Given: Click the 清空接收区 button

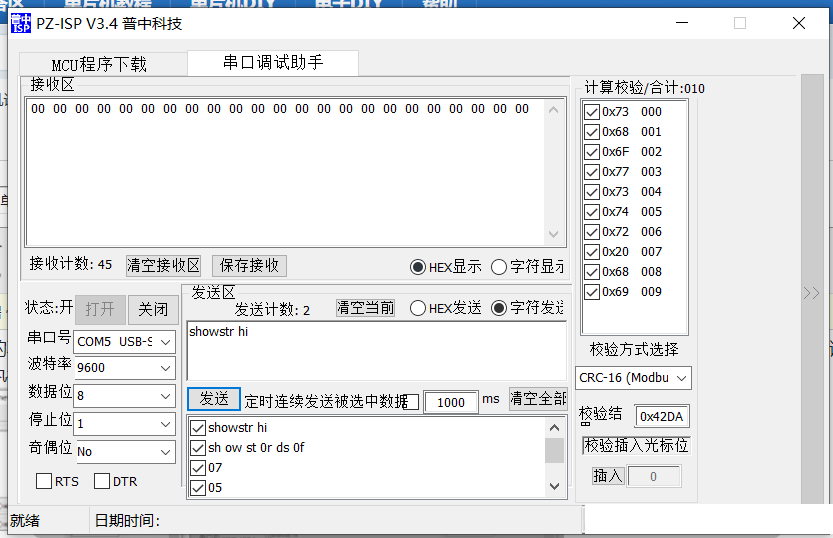Looking at the screenshot, I should 163,266.
